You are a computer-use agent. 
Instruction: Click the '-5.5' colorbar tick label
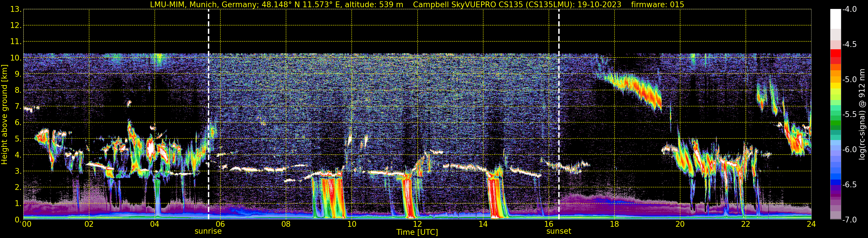coord(849,115)
